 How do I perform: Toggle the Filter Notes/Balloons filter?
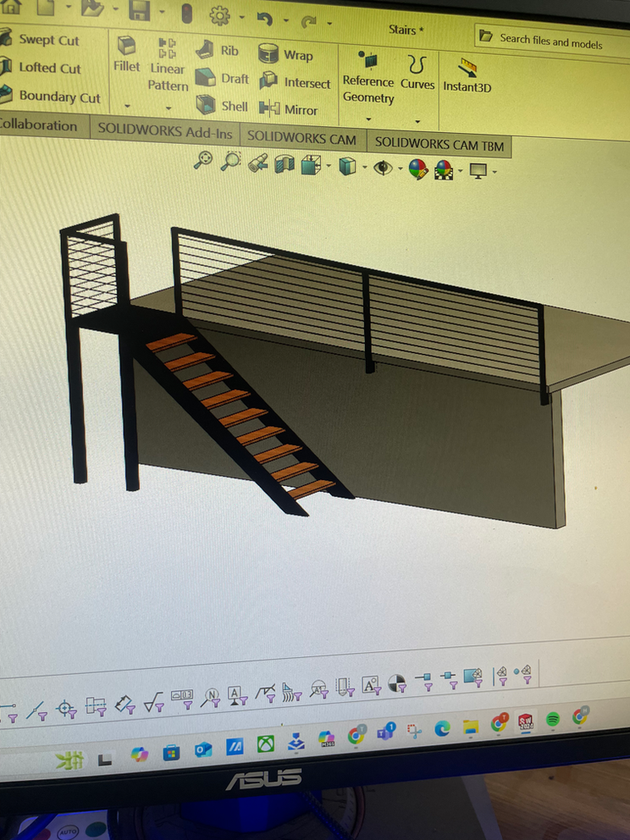point(211,698)
